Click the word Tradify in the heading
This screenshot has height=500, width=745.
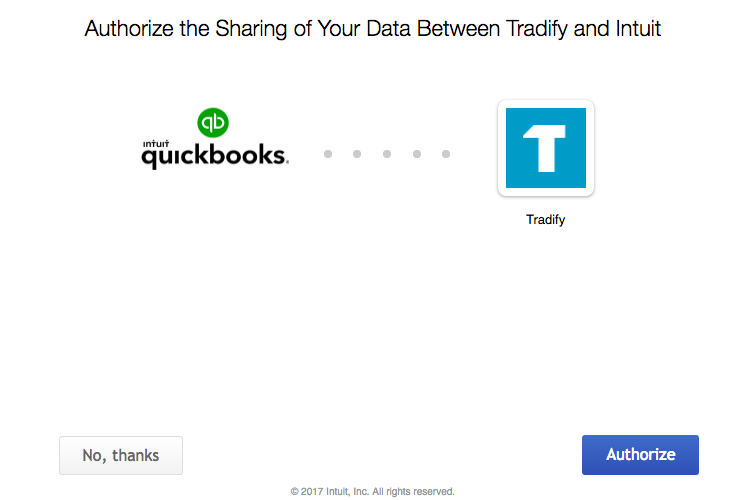(536, 29)
